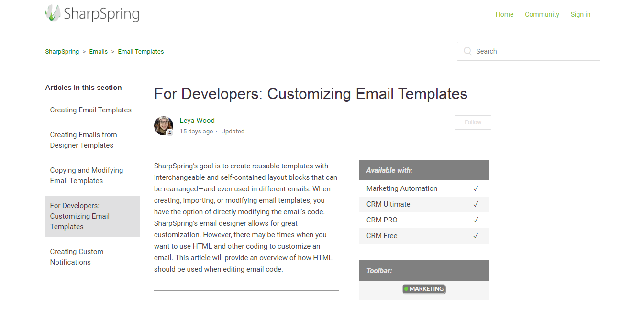
Task: Go to the Home page
Action: click(504, 14)
